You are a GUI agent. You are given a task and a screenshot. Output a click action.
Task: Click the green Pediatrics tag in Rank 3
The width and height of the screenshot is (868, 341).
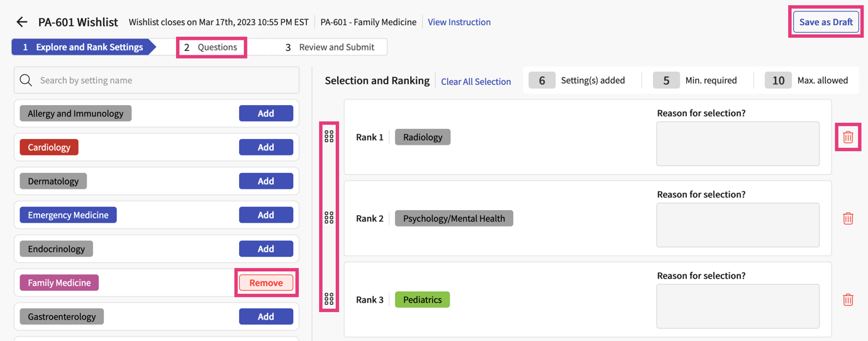point(422,299)
